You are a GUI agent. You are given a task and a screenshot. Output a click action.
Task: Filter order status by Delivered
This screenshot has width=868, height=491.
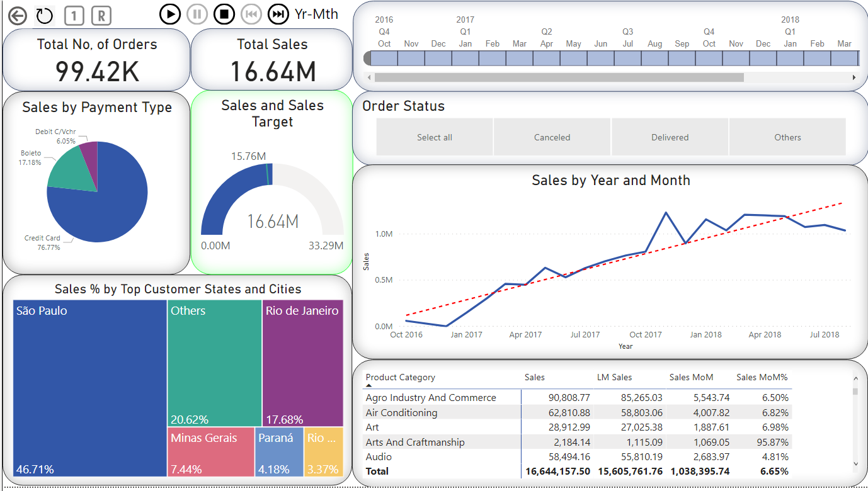click(x=670, y=137)
